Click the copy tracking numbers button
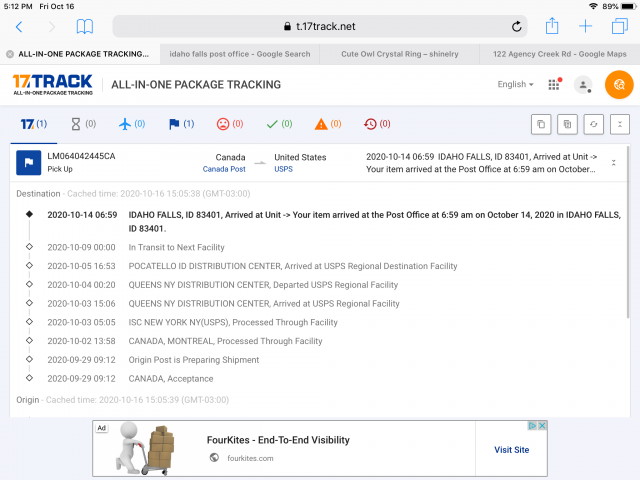 click(541, 124)
